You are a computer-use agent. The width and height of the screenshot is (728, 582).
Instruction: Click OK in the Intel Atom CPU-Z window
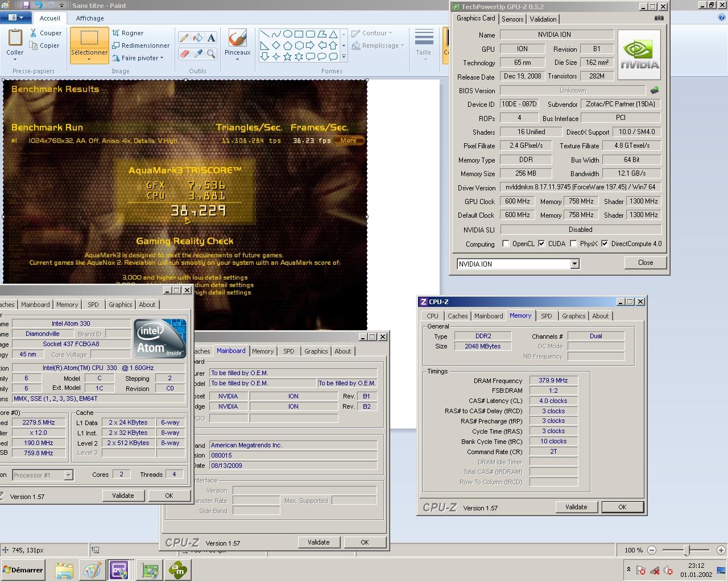pyautogui.click(x=169, y=496)
